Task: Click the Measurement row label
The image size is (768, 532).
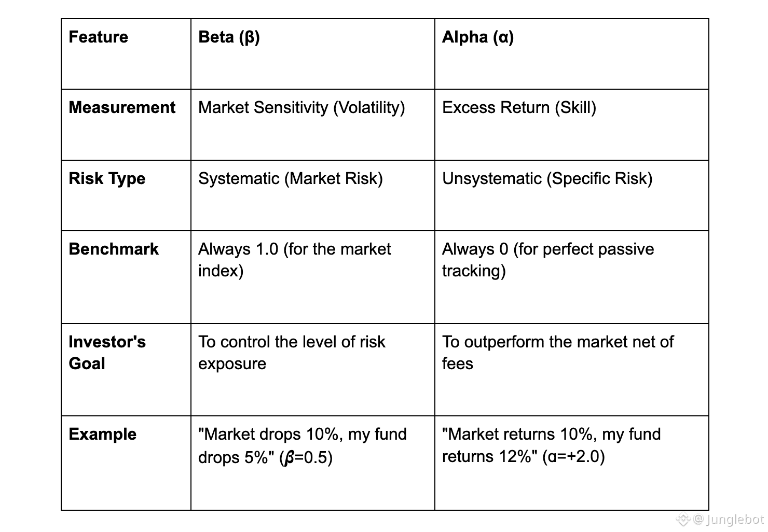Action: click(122, 108)
